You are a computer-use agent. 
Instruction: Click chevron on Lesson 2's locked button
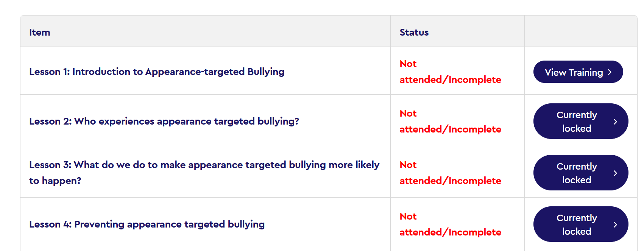[x=615, y=122]
